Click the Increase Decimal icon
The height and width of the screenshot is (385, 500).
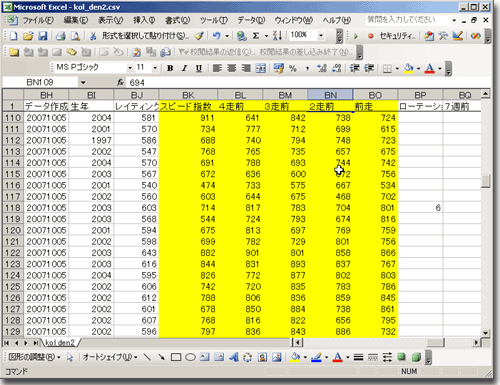tap(322, 68)
